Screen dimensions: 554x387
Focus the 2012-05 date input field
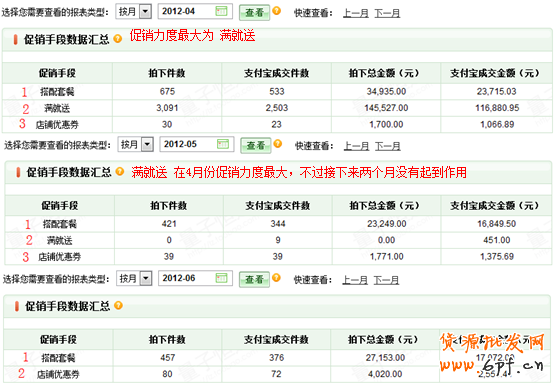(x=196, y=144)
